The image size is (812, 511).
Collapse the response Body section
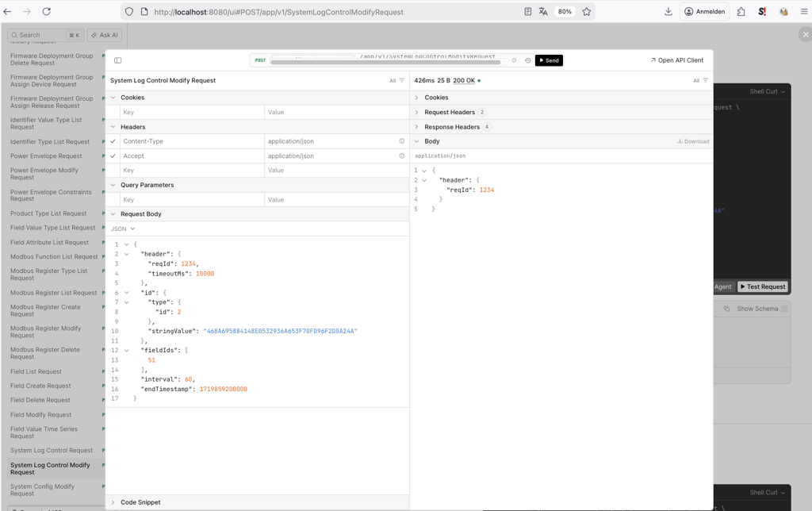click(417, 141)
